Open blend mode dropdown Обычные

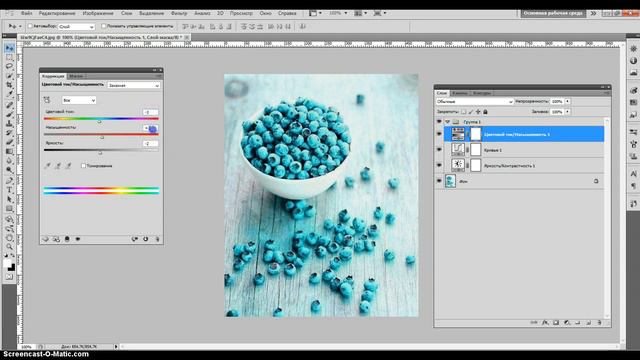pos(475,101)
